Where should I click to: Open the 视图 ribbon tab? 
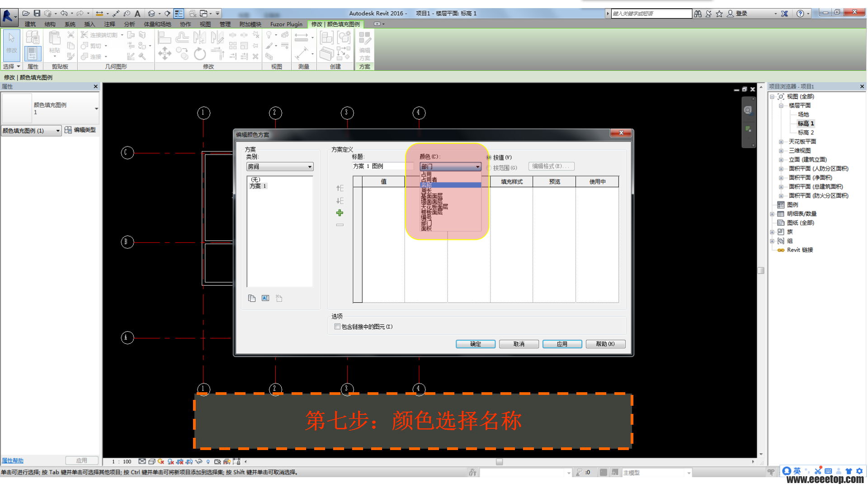click(x=205, y=24)
